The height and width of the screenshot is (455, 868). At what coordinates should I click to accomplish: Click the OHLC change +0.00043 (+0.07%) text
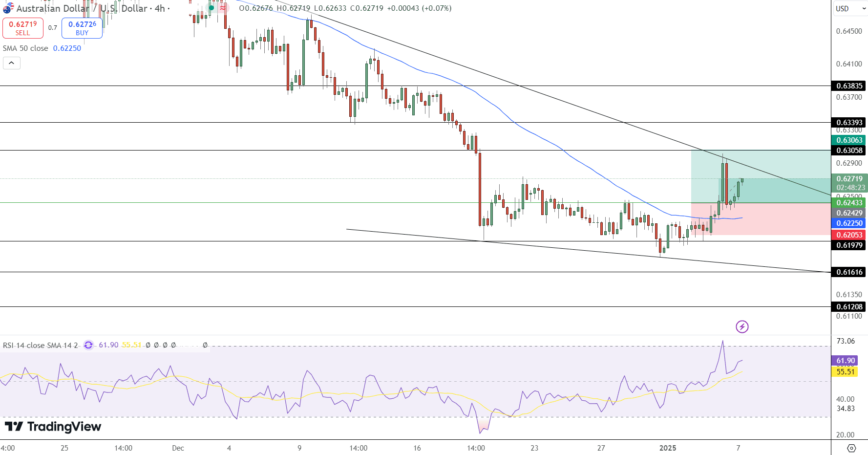(419, 8)
